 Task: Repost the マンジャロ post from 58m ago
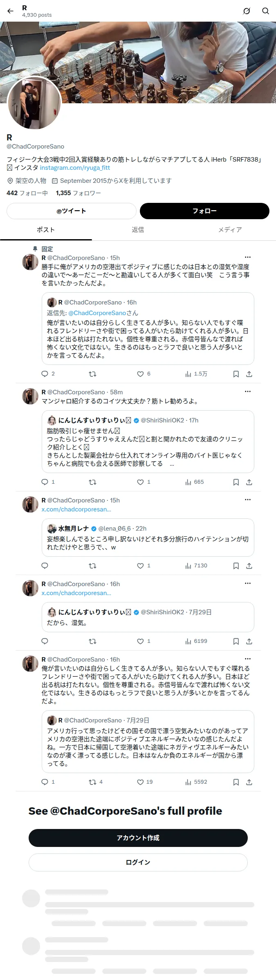(x=93, y=482)
